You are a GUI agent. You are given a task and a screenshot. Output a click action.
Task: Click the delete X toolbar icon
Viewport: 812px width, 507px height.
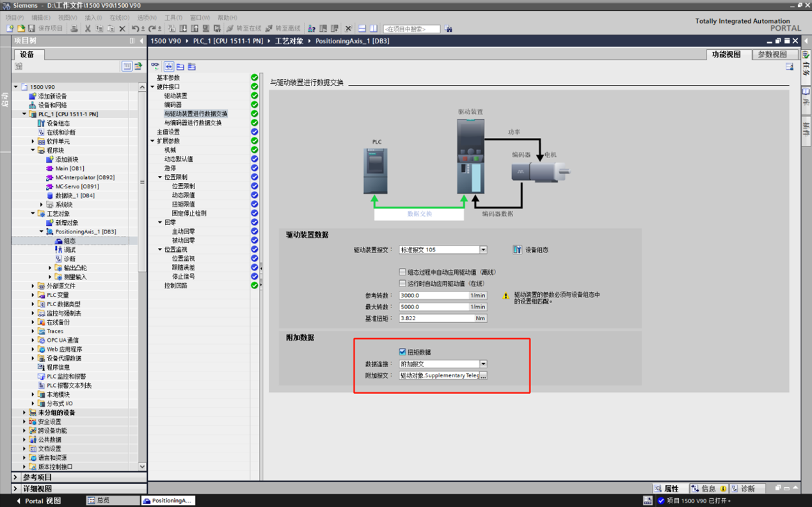point(122,29)
